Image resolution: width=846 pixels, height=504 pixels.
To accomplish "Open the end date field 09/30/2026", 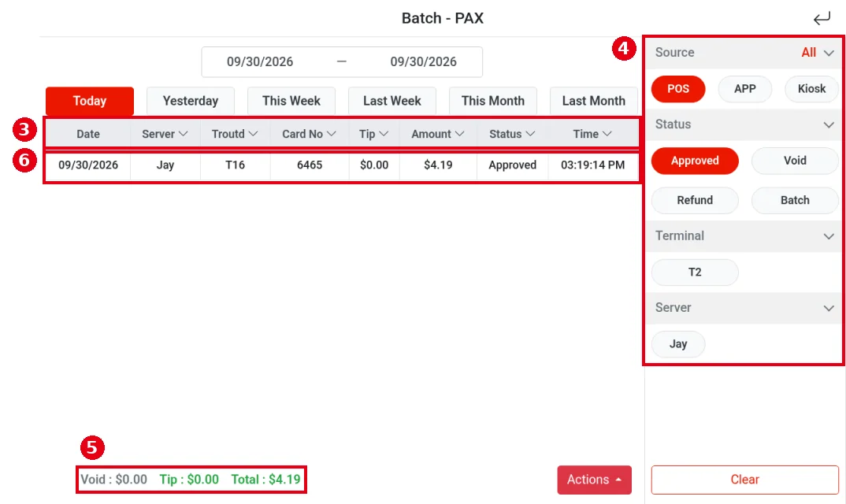I will coord(424,61).
